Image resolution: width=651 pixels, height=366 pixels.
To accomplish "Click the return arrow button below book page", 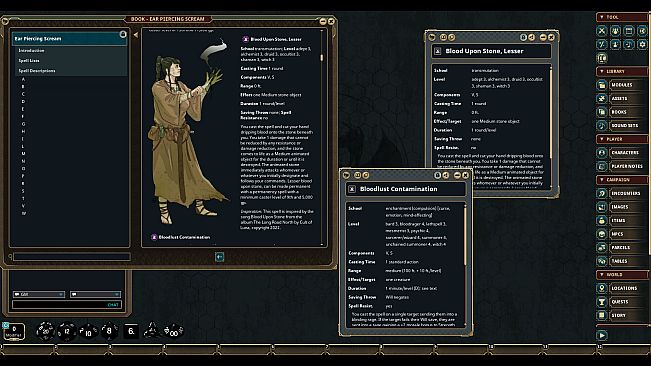I will pyautogui.click(x=220, y=257).
